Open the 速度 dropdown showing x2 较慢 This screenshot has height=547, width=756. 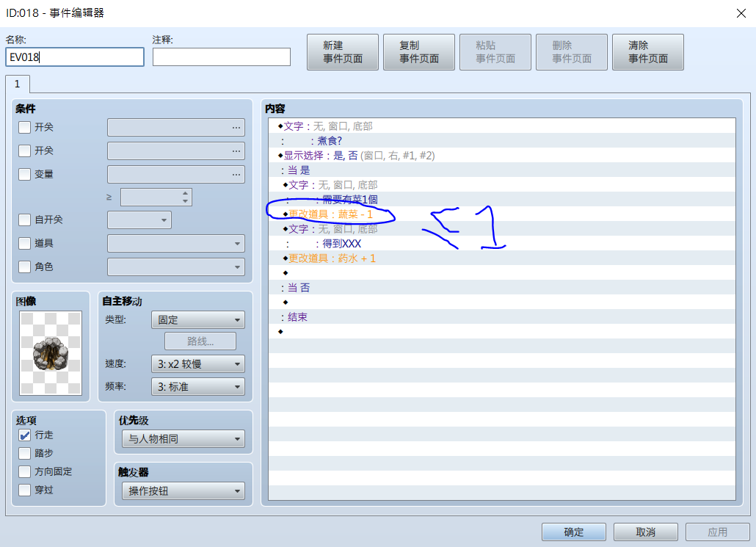(198, 364)
